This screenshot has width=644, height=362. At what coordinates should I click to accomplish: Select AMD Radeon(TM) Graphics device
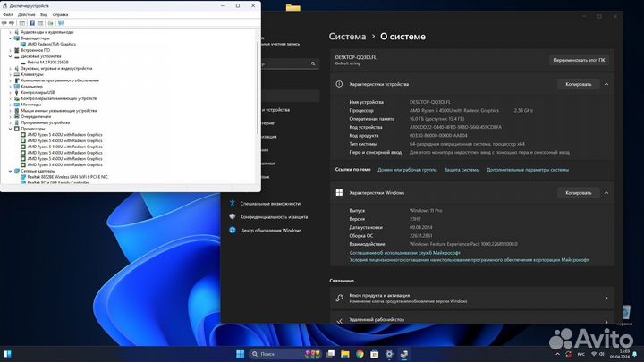(51, 44)
